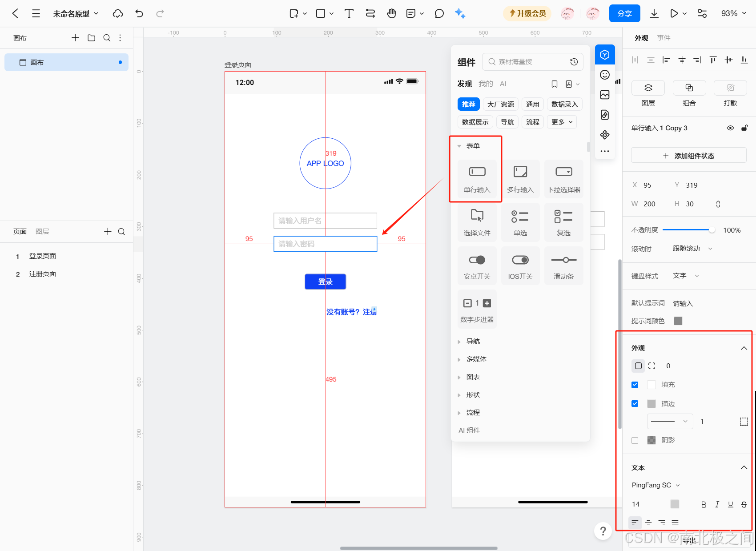The height and width of the screenshot is (551, 756).
Task: Open the components cube panel icon
Action: 605,55
